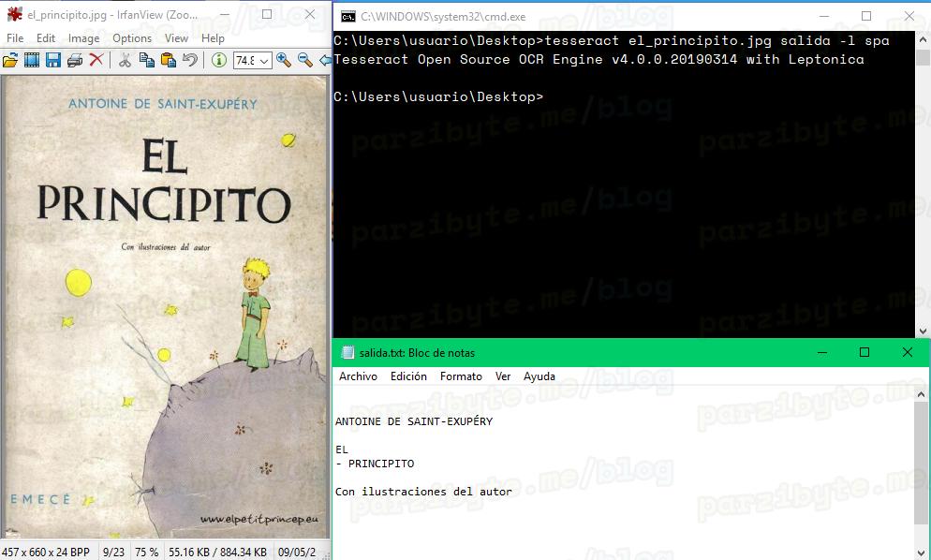Click the Zoom out magnifier icon
The image size is (931, 560).
[x=304, y=60]
